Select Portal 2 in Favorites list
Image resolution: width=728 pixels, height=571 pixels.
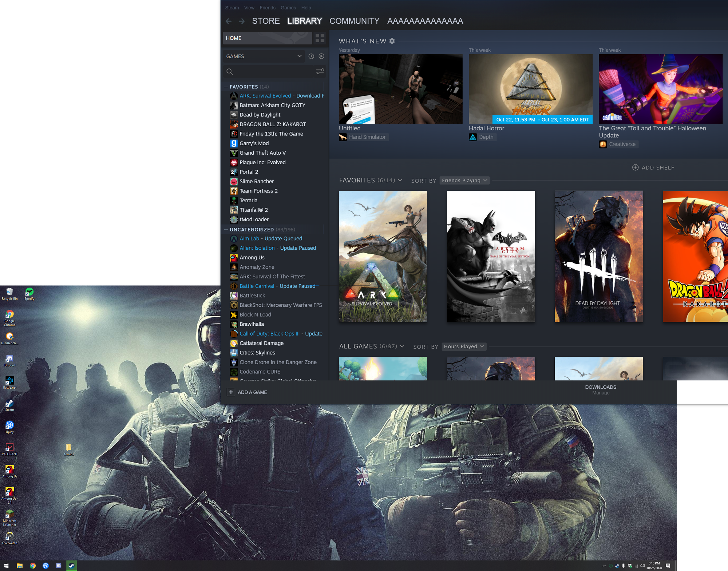tap(249, 172)
